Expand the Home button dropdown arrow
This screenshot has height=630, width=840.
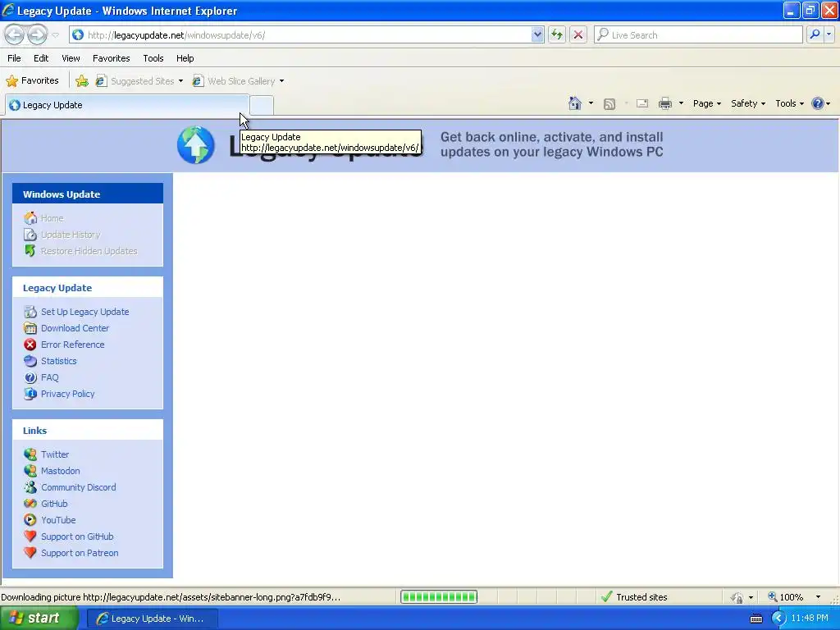coord(591,103)
